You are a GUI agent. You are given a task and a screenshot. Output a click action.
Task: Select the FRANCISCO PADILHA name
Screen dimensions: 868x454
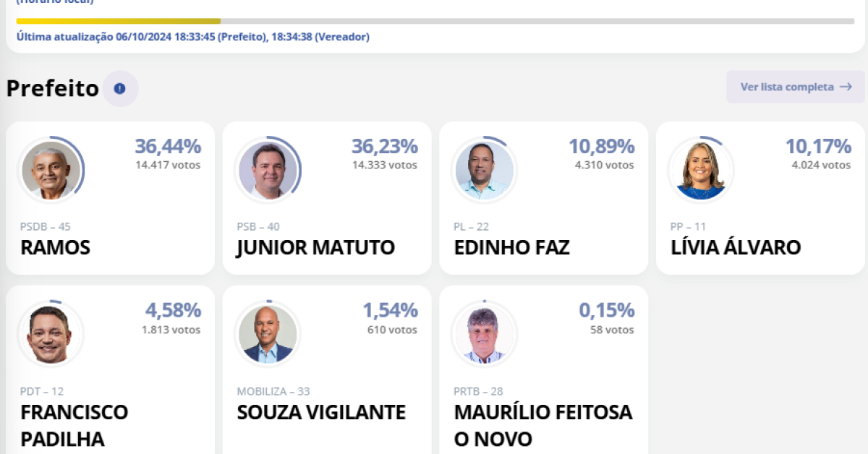74,425
